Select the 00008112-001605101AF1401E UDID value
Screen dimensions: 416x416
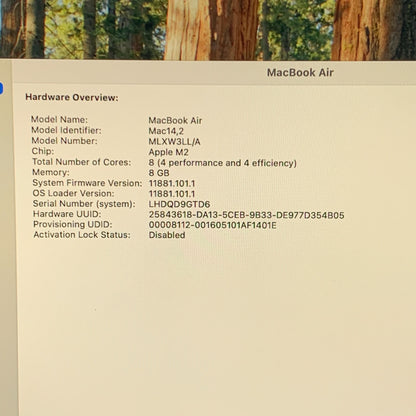(213, 225)
